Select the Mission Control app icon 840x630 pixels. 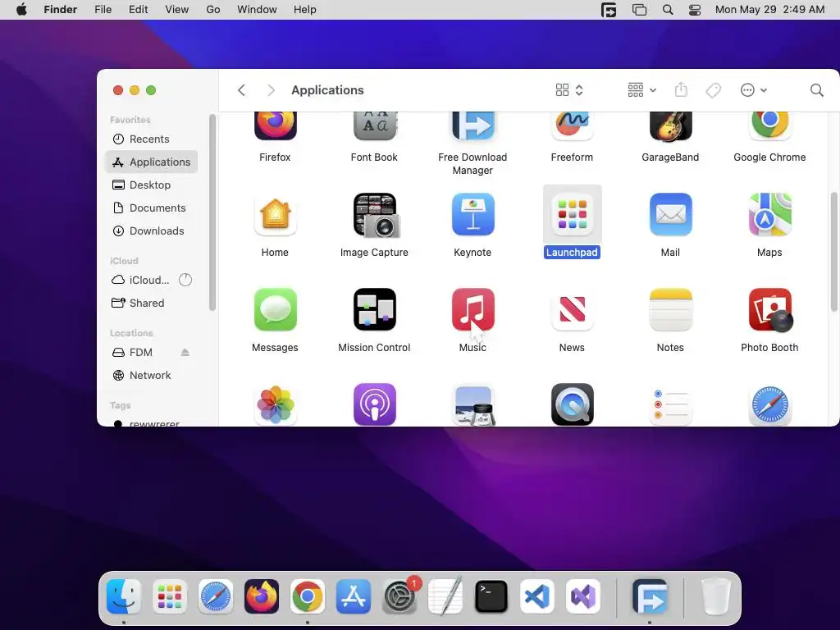(x=374, y=309)
